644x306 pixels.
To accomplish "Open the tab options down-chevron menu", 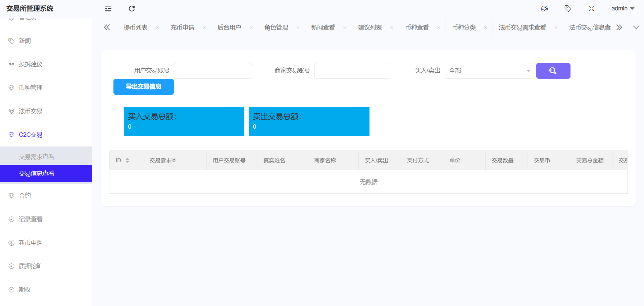I will 636,27.
